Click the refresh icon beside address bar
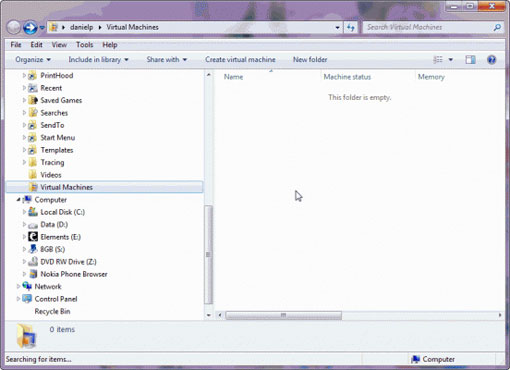 point(350,27)
